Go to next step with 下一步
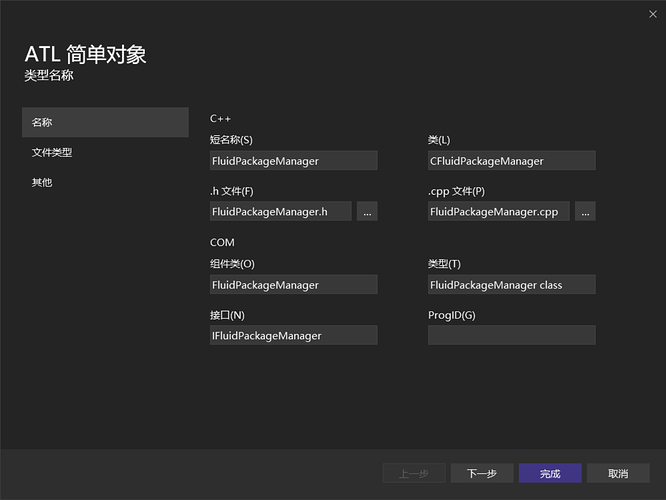666x500 pixels. [482, 473]
